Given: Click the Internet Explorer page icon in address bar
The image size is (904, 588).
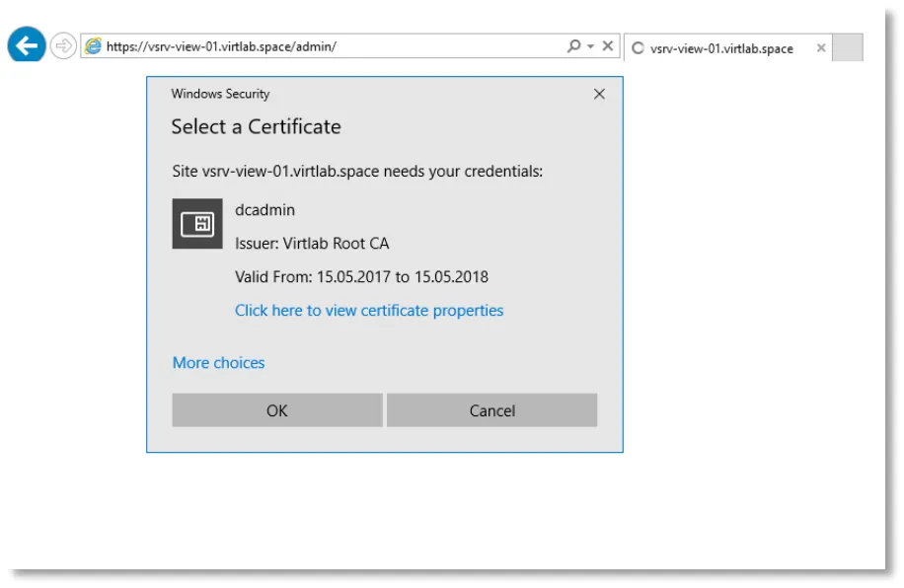Looking at the screenshot, I should [x=93, y=46].
